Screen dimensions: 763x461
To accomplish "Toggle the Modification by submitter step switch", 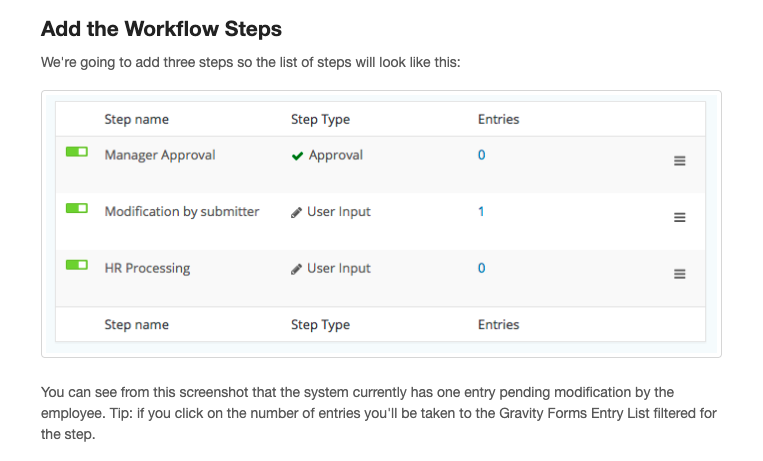I will [x=77, y=208].
